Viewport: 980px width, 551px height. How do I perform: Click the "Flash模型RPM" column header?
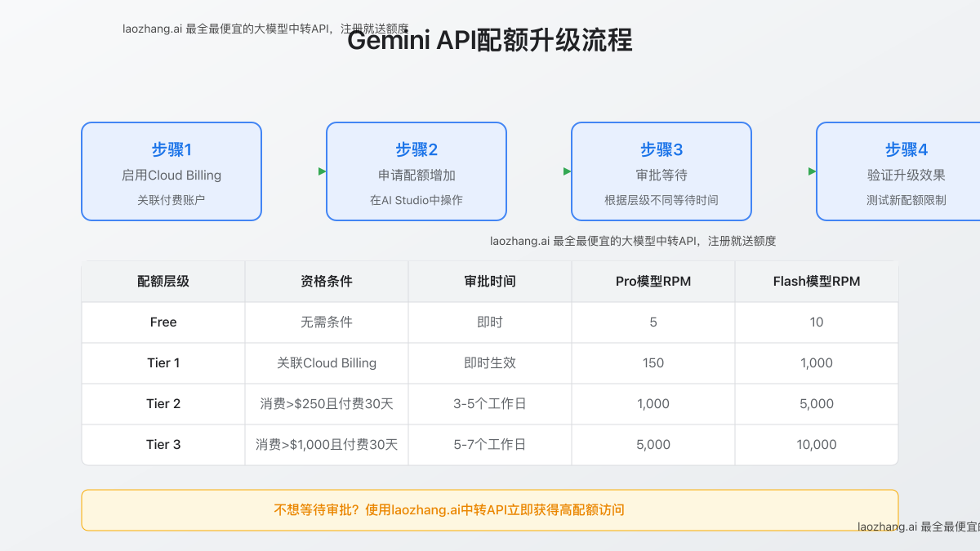pyautogui.click(x=817, y=282)
